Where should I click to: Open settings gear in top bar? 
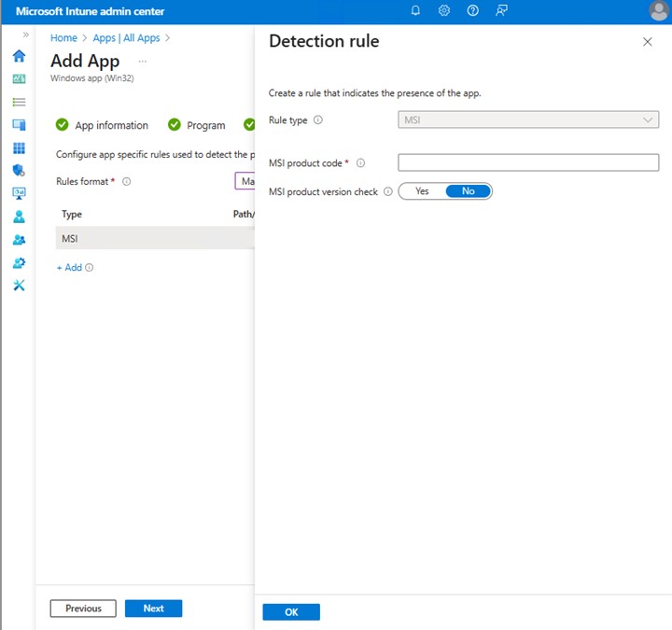(x=444, y=10)
